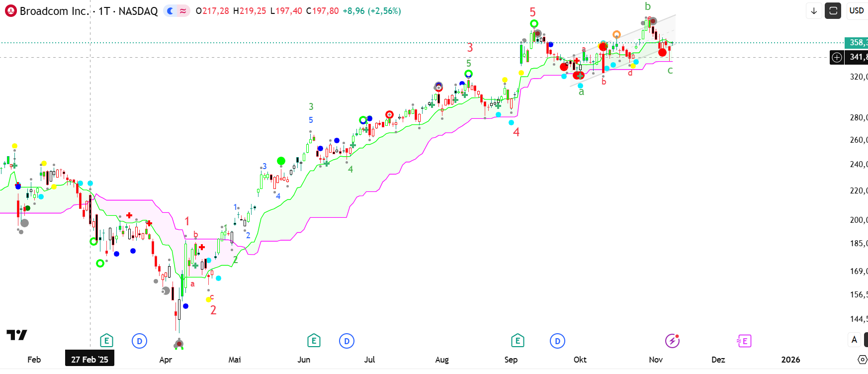Click the down arrow button beside fullscreen
This screenshot has width=868, height=374.
click(x=814, y=10)
